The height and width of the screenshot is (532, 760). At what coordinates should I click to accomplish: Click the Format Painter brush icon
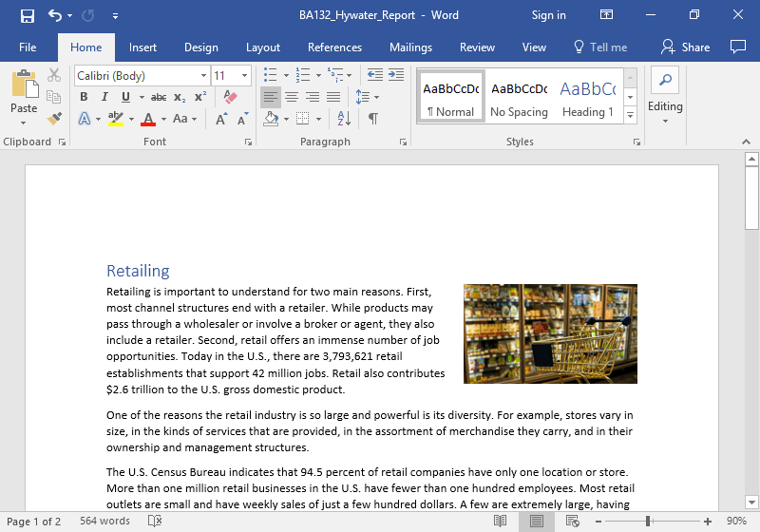click(54, 119)
